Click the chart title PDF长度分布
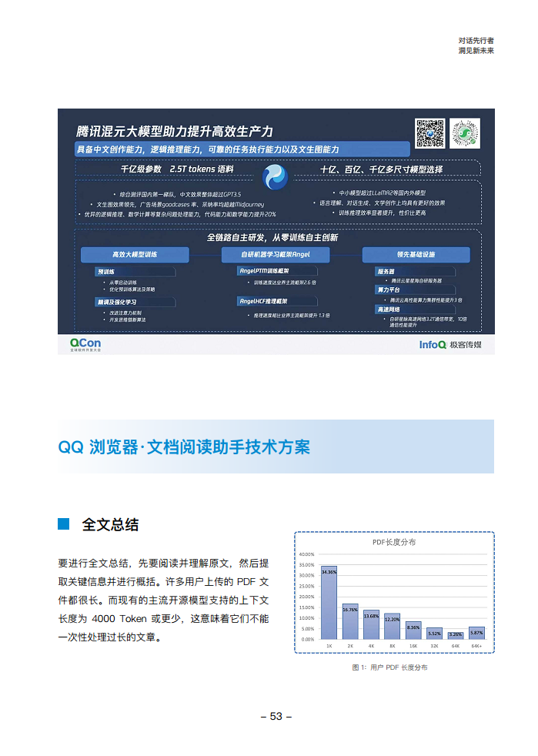Viewport: 538px width, 756px height. coord(394,542)
